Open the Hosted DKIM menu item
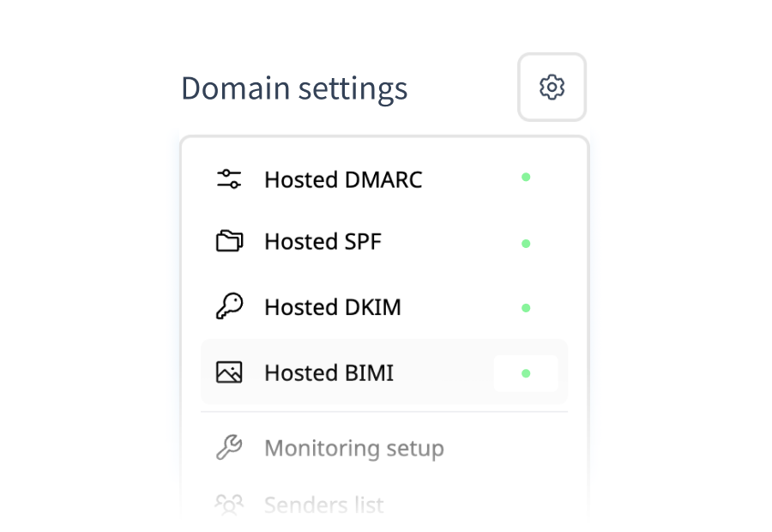 coord(384,307)
